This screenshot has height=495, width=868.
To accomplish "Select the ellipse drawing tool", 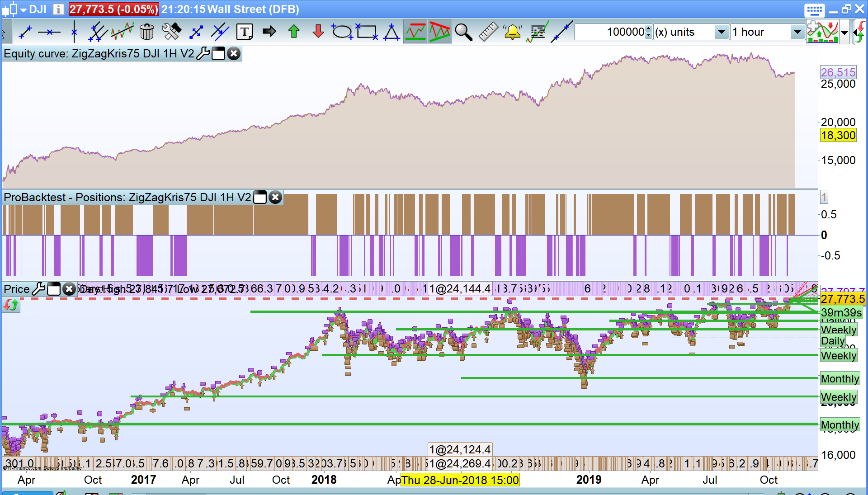I will pos(342,32).
